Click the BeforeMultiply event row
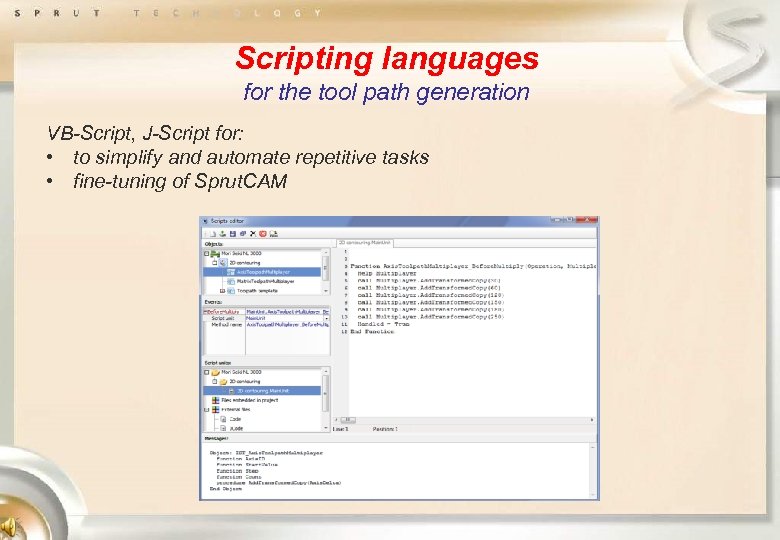Image resolution: width=780 pixels, height=540 pixels. click(x=266, y=312)
